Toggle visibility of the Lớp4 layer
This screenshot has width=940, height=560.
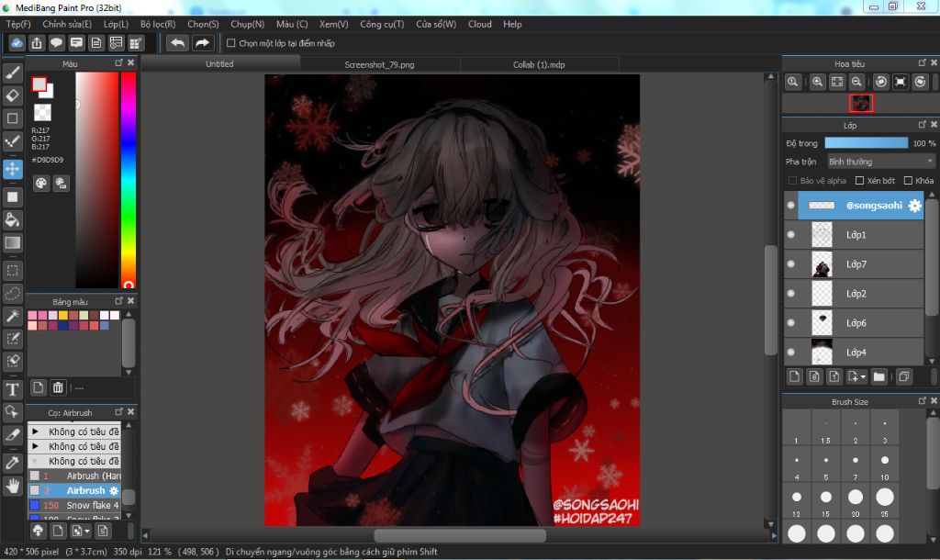tap(790, 352)
